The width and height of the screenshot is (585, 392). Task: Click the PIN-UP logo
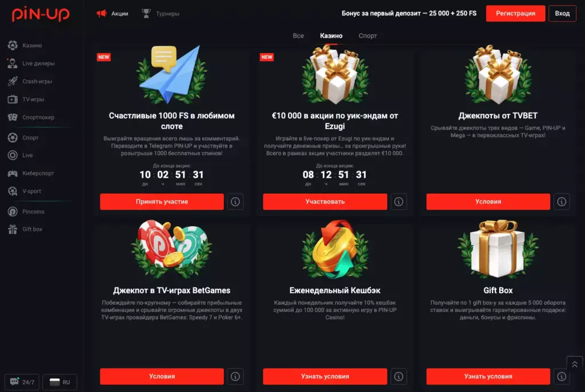pos(41,14)
